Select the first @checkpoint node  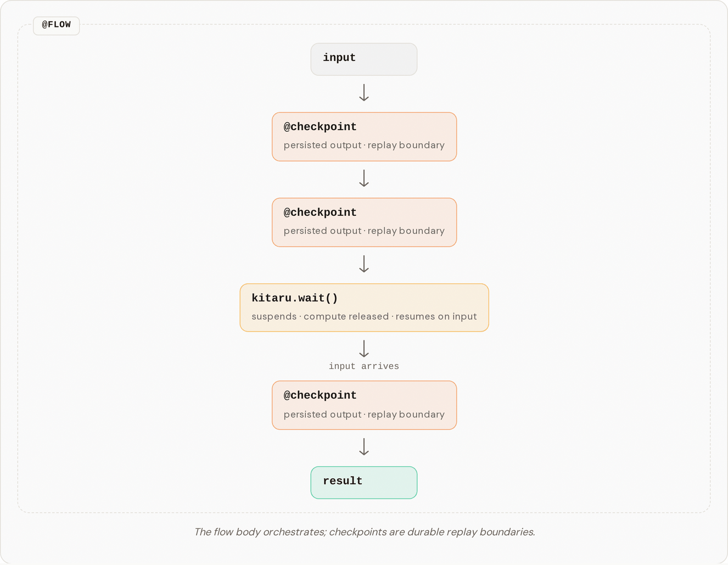point(365,137)
